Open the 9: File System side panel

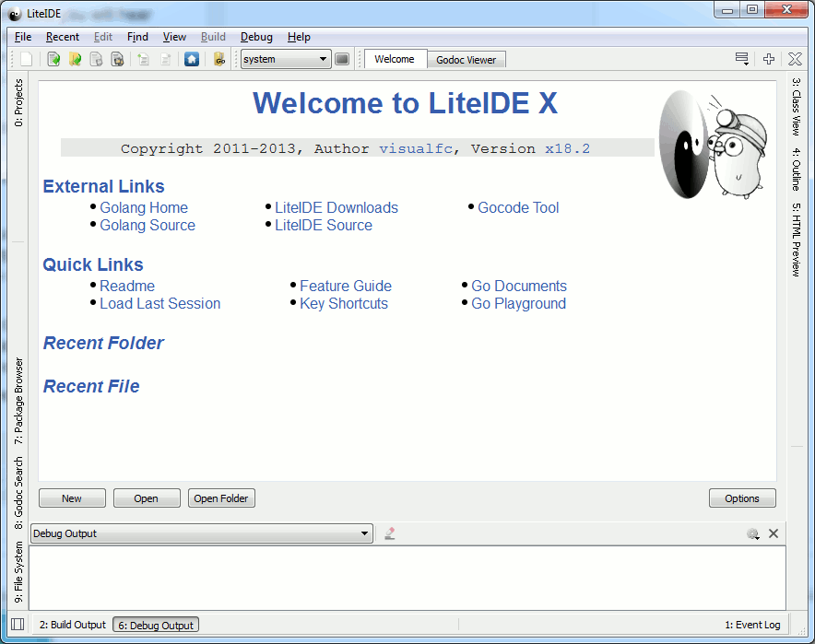(19, 571)
